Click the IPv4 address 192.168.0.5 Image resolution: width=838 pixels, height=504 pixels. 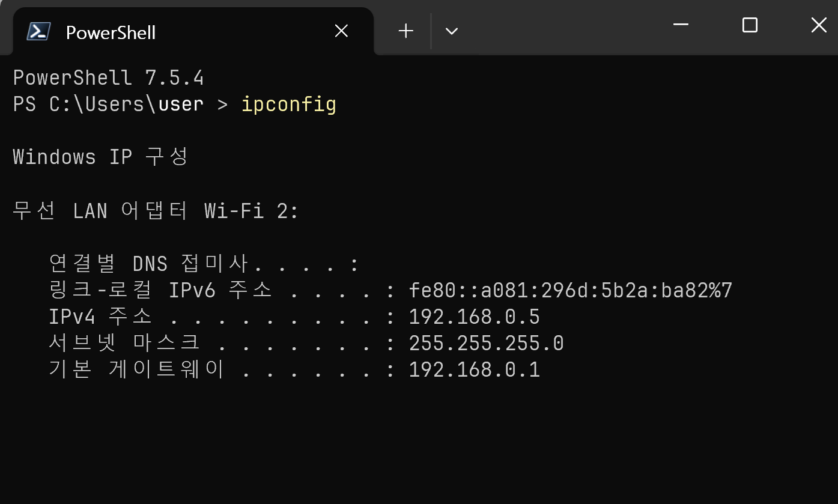474,317
